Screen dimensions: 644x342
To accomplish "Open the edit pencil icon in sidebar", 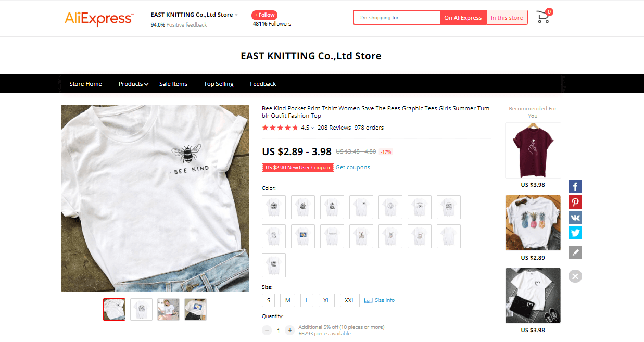I will pyautogui.click(x=575, y=252).
